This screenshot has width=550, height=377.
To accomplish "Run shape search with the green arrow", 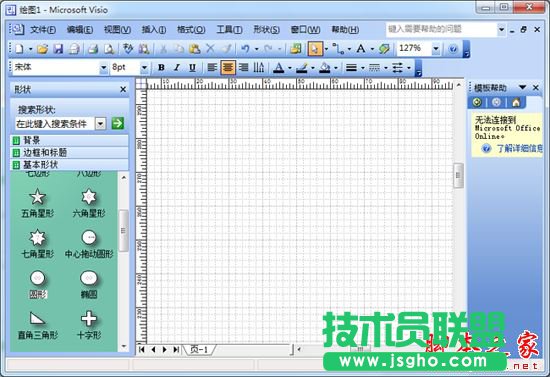I will pos(118,123).
